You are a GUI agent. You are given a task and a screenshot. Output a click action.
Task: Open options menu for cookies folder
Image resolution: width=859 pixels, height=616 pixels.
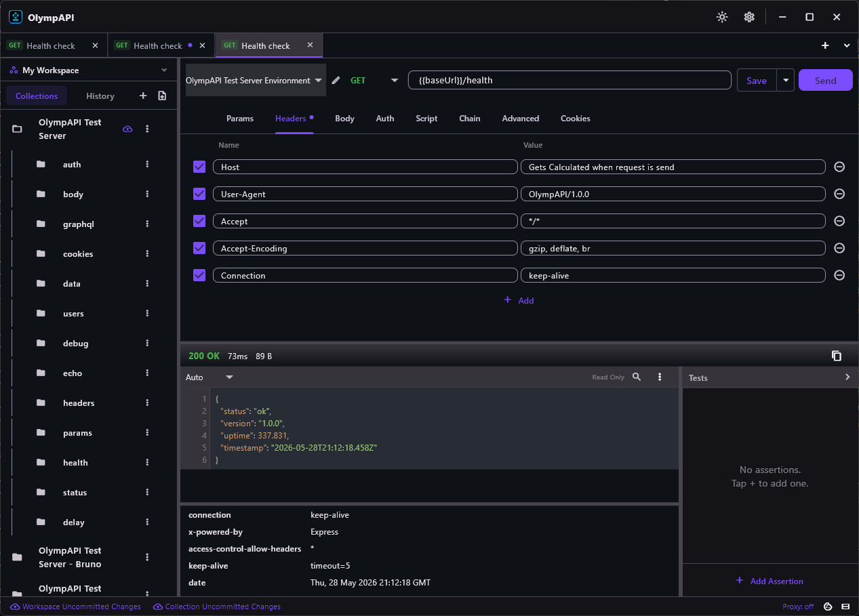click(x=147, y=253)
